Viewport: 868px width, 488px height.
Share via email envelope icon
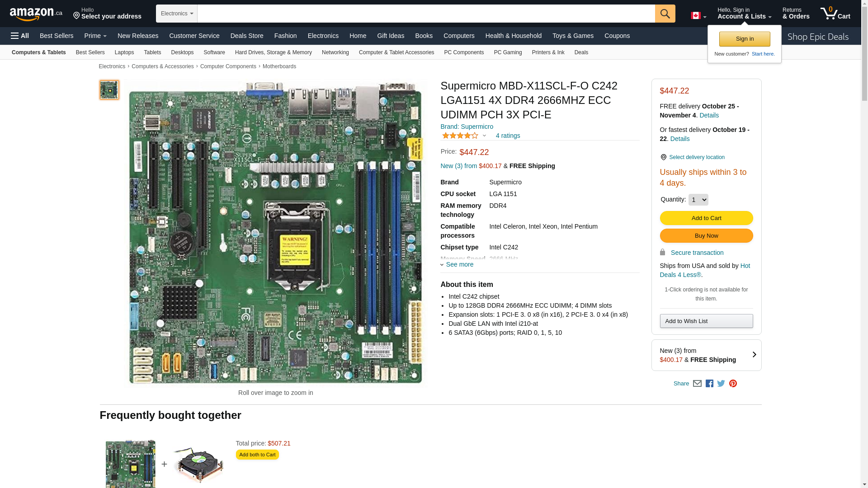(x=697, y=384)
